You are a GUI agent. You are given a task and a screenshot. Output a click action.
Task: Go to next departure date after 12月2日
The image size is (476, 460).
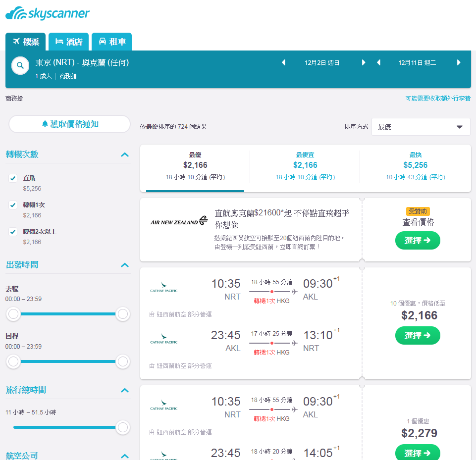(364, 62)
